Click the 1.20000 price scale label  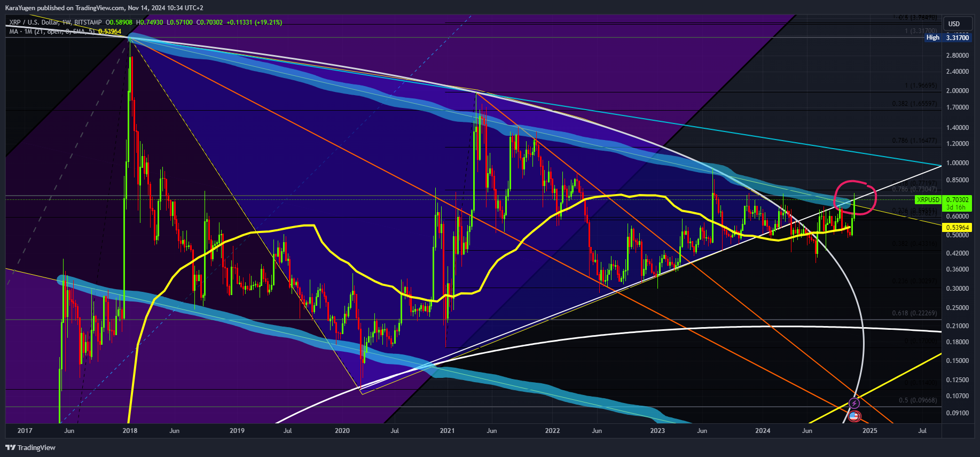click(957, 144)
